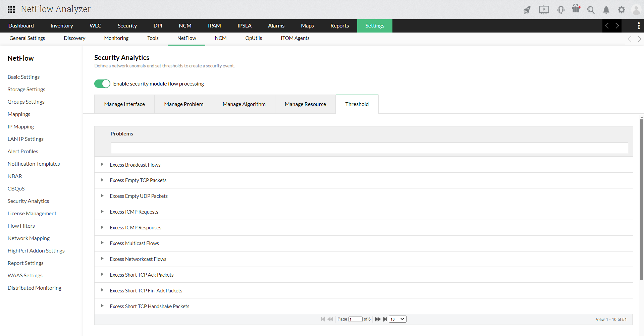Expand Excess Empty UDP Packets row

point(102,196)
